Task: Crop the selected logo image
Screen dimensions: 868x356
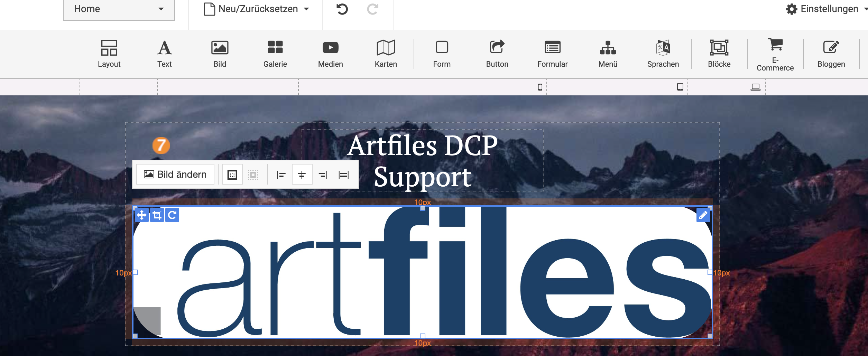Action: [x=157, y=215]
